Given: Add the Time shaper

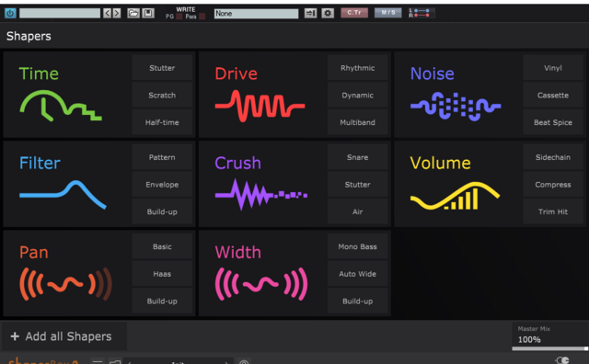Looking at the screenshot, I should (x=67, y=95).
